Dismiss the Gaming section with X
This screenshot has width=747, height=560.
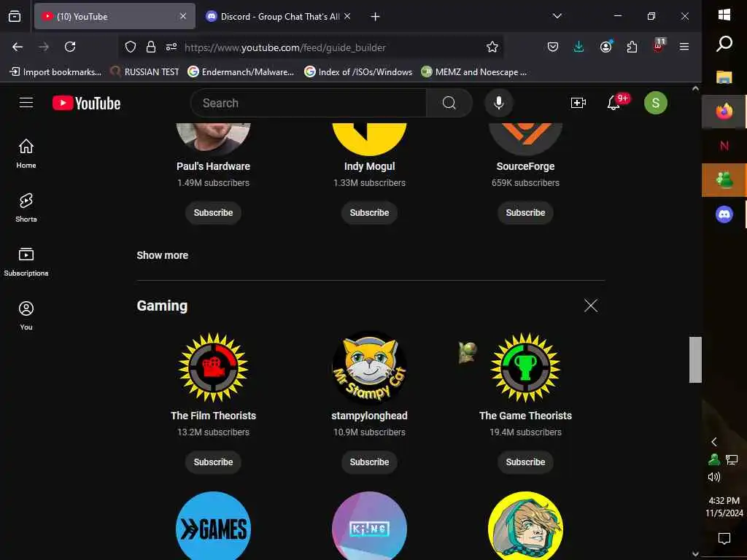point(591,306)
